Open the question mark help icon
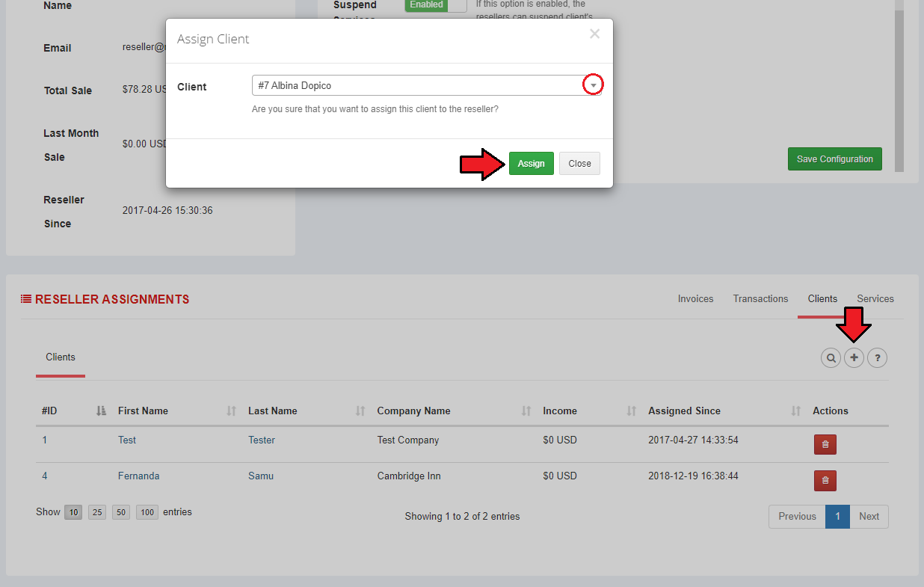This screenshot has height=587, width=924. 877,358
